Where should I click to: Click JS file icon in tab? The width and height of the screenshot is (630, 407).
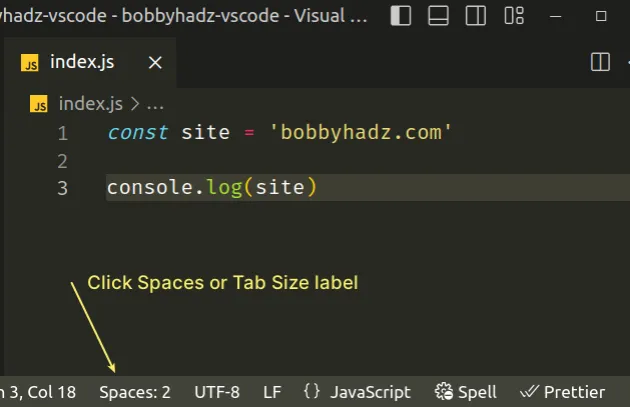click(x=30, y=63)
